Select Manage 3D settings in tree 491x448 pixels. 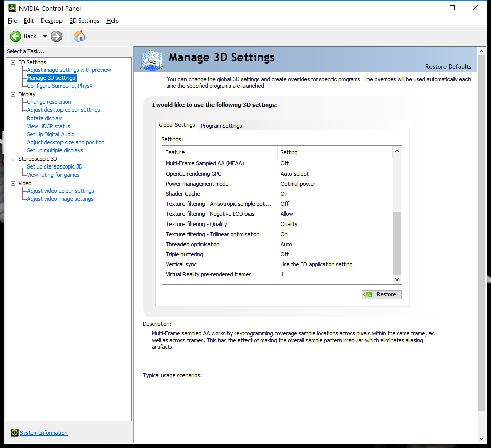[x=51, y=78]
